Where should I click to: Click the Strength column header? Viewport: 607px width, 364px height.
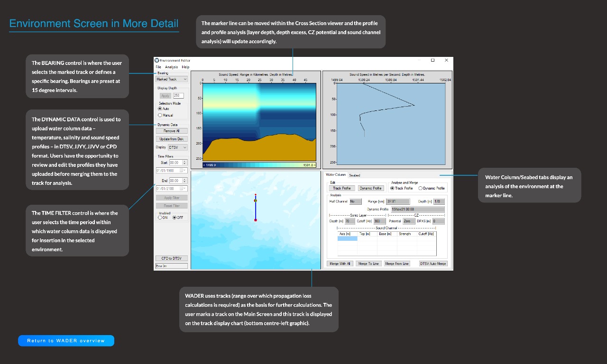click(407, 234)
